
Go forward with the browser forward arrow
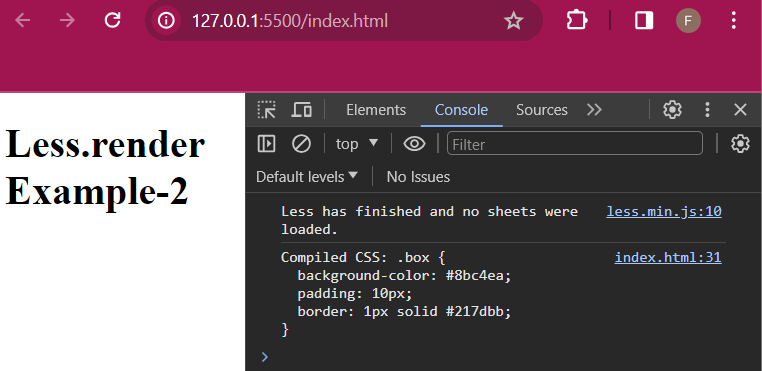pos(67,20)
